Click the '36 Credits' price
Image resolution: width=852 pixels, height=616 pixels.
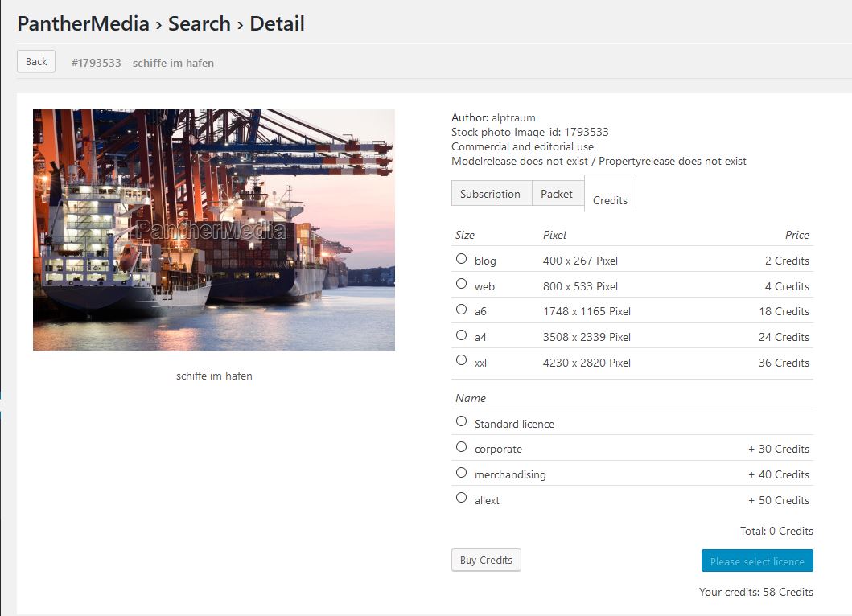(x=784, y=363)
